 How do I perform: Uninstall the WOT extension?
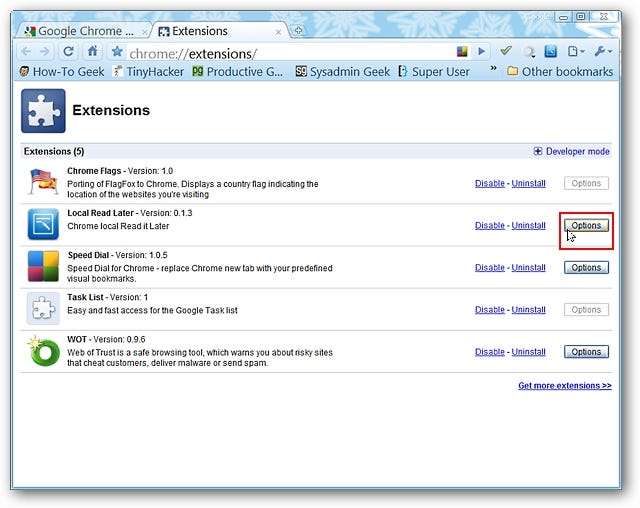point(529,352)
